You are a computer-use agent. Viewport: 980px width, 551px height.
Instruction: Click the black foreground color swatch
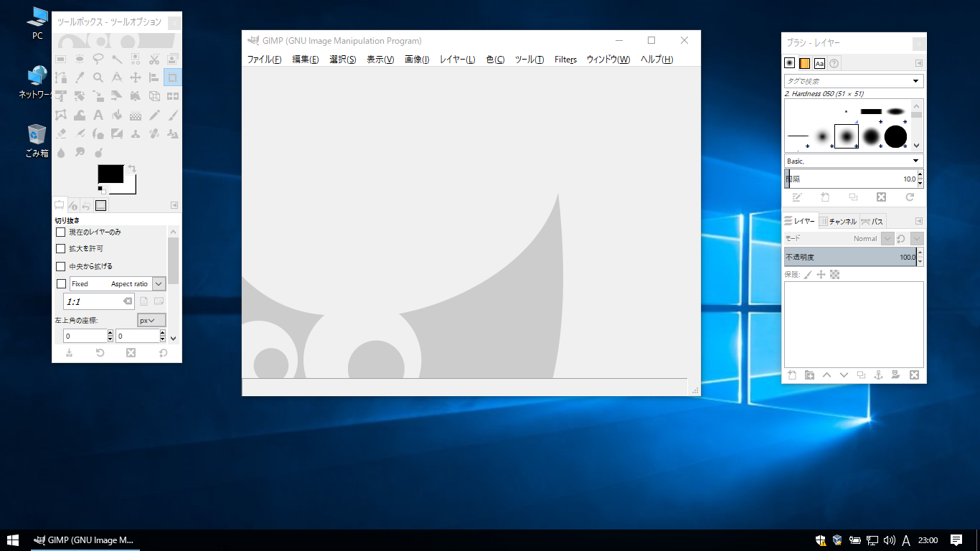[x=110, y=173]
